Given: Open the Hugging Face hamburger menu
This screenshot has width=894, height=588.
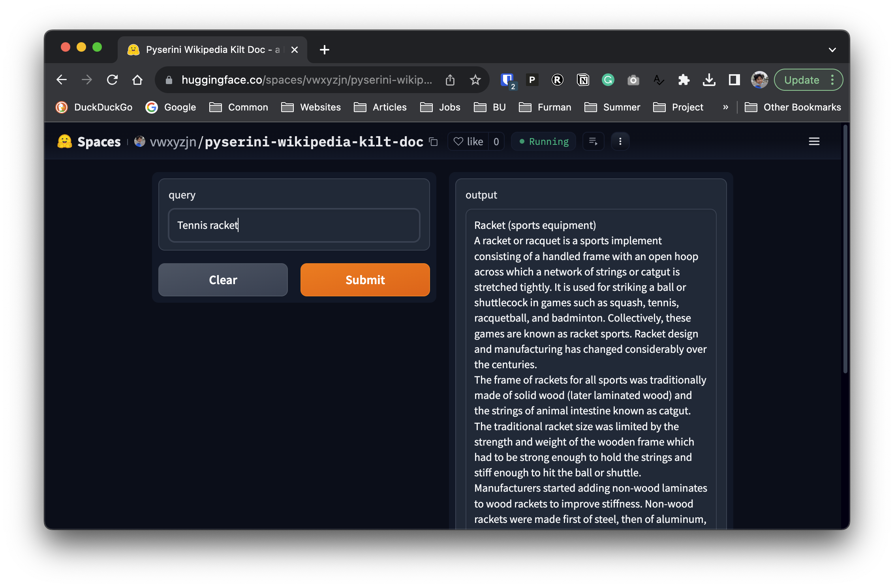Looking at the screenshot, I should (814, 141).
